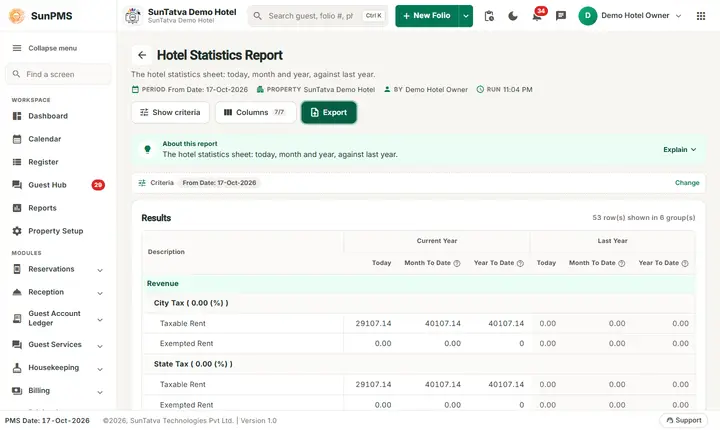
Task: Click the lightbulb icon in About this report
Action: pos(147,149)
